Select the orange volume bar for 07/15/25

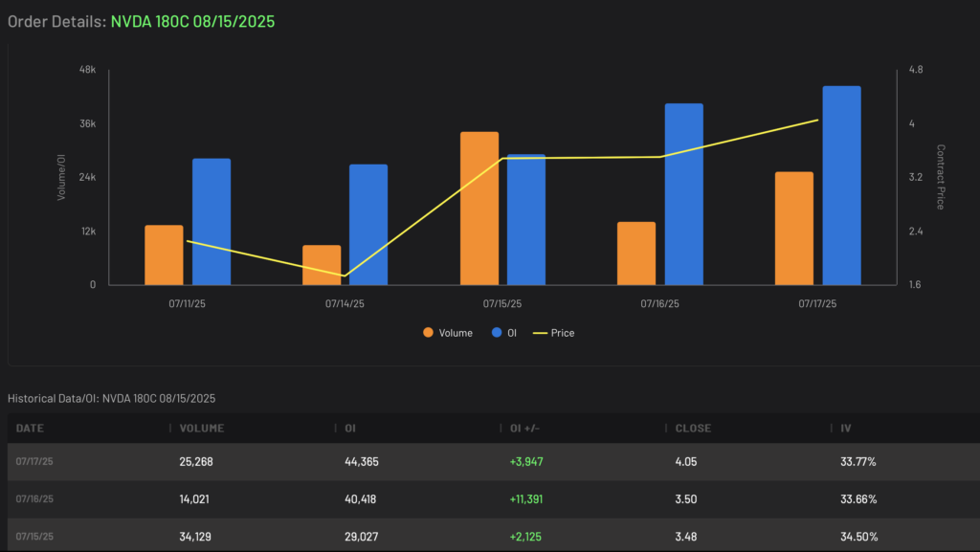(479, 209)
